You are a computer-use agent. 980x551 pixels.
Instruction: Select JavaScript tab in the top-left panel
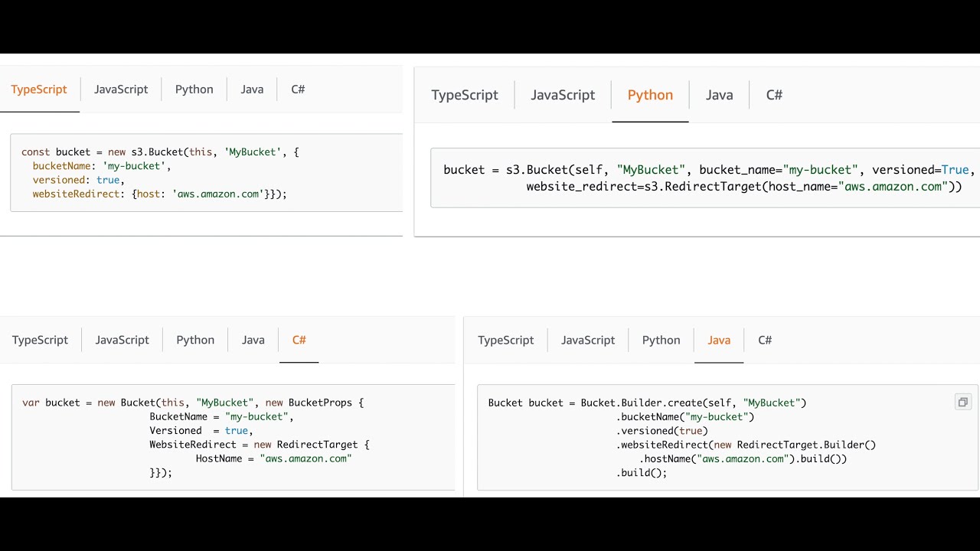[121, 90]
